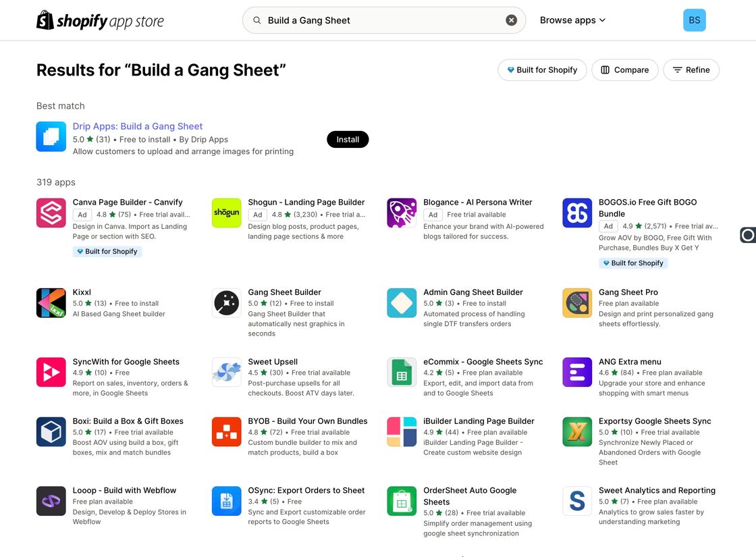Open the BS account avatar
This screenshot has height=557, width=756.
(x=695, y=20)
